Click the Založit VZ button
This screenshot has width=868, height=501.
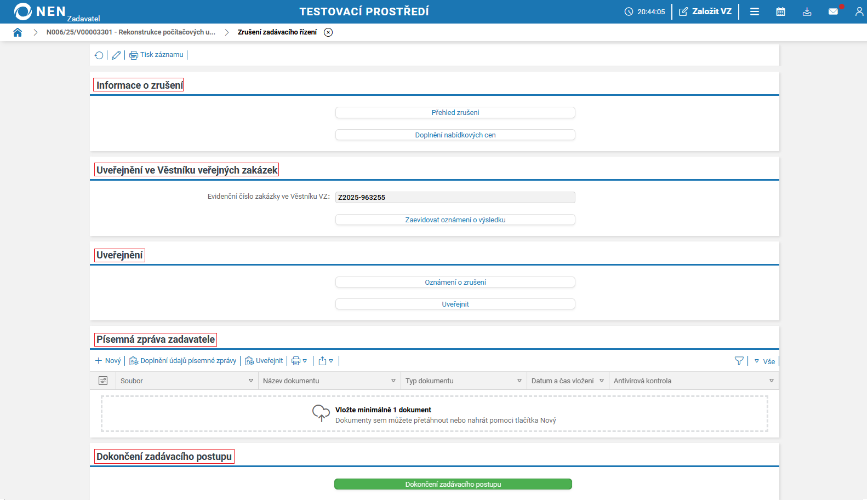point(705,11)
